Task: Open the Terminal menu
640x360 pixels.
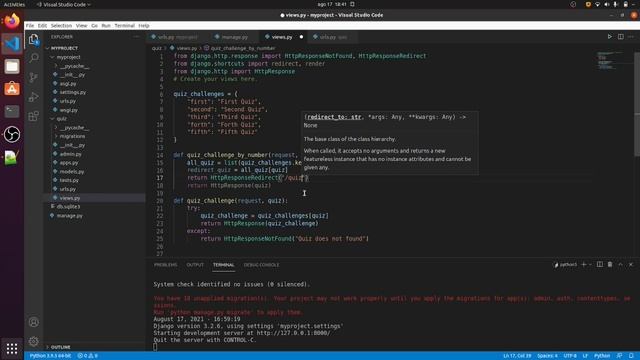Action: pyautogui.click(x=124, y=25)
